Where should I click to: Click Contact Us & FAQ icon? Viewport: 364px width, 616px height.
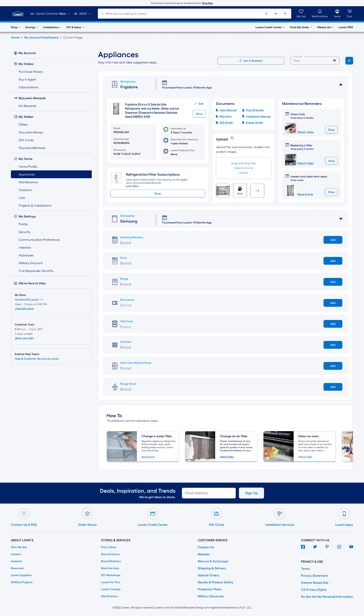(x=24, y=513)
